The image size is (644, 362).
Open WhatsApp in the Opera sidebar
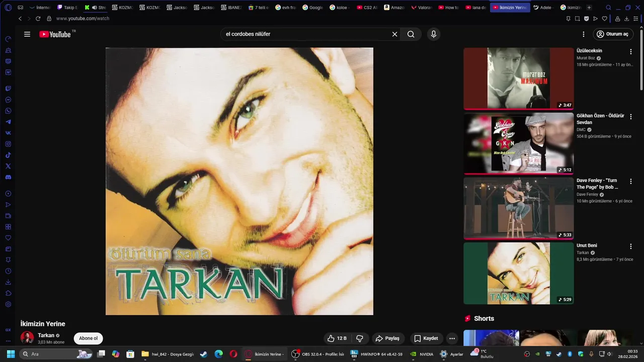coord(8,111)
